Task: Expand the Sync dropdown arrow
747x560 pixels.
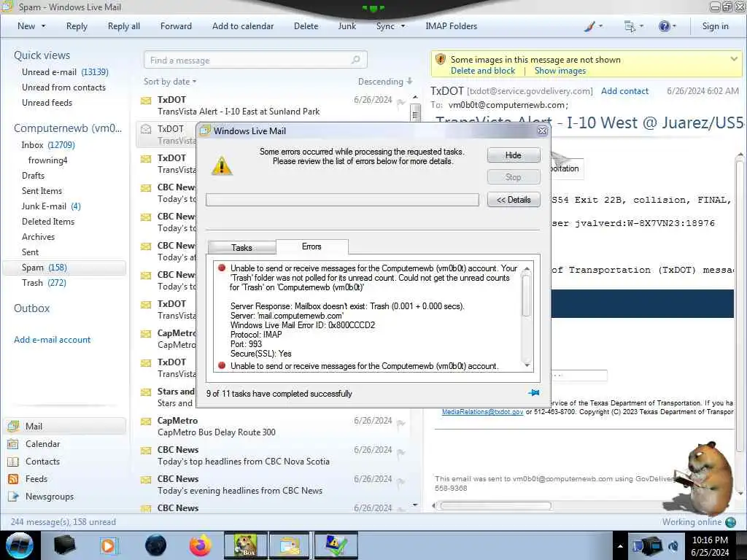Action: tap(403, 26)
